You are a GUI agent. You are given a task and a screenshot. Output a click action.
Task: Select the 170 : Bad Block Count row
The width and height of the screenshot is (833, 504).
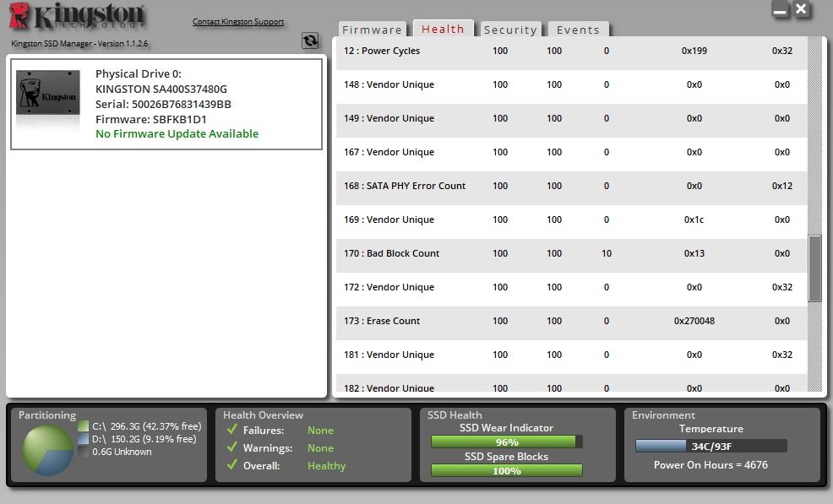click(572, 253)
